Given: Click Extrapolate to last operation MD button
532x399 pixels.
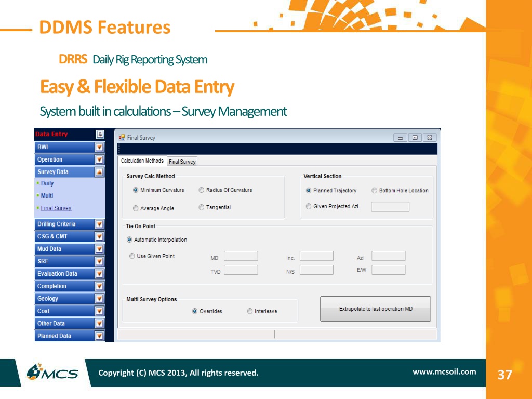Looking at the screenshot, I should tap(375, 309).
